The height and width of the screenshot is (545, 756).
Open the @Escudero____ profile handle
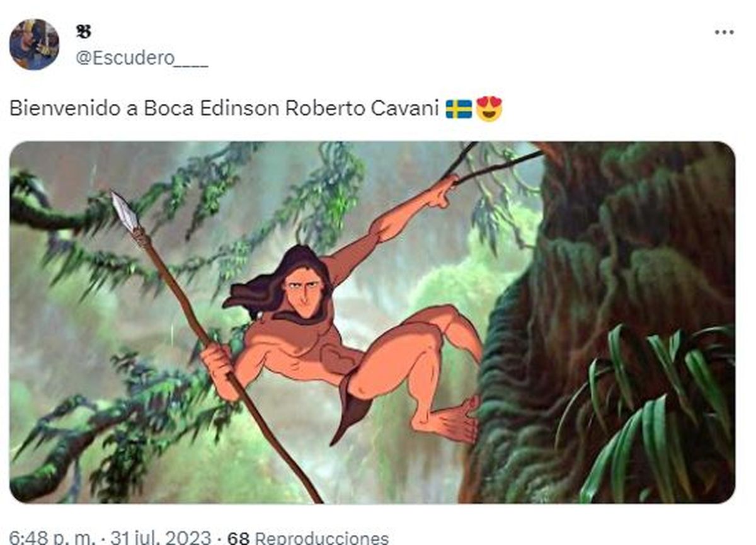pyautogui.click(x=141, y=58)
